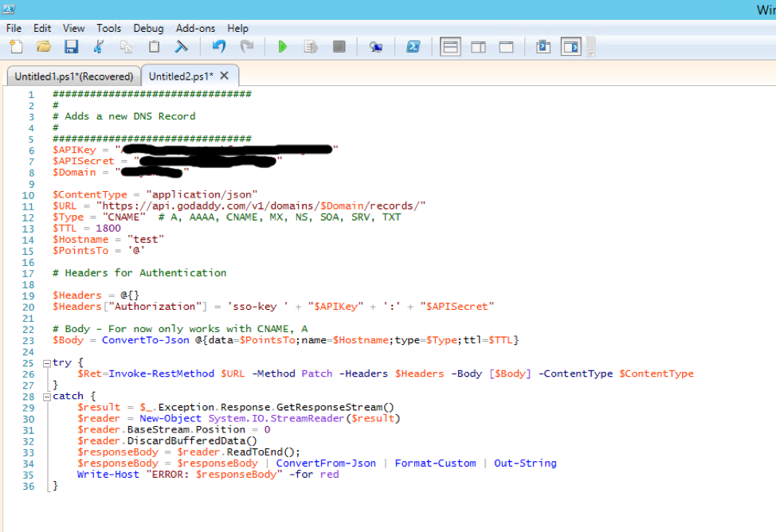
Task: Save the script using the floppy icon
Action: [x=71, y=47]
